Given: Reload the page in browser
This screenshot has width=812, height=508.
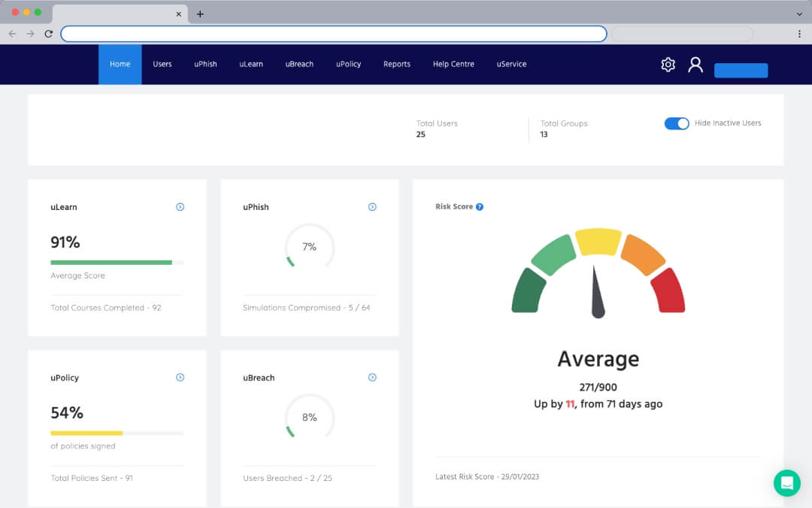Looking at the screenshot, I should (x=49, y=34).
